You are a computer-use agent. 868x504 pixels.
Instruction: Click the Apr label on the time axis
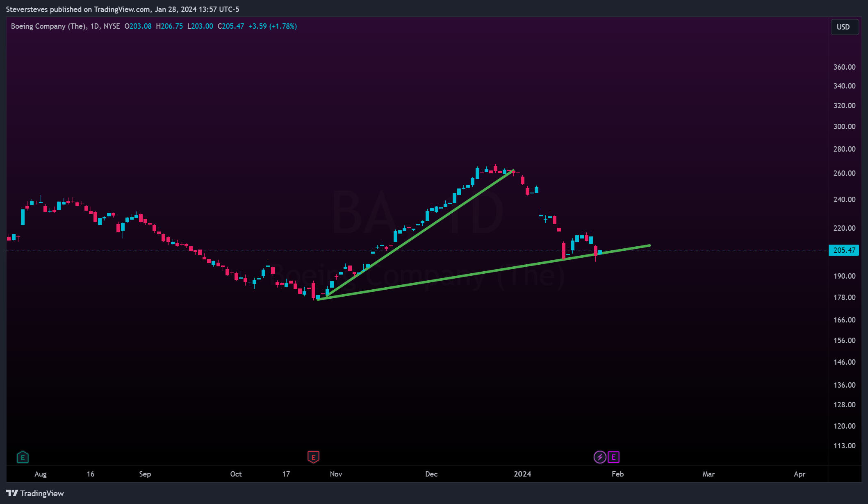pyautogui.click(x=800, y=474)
